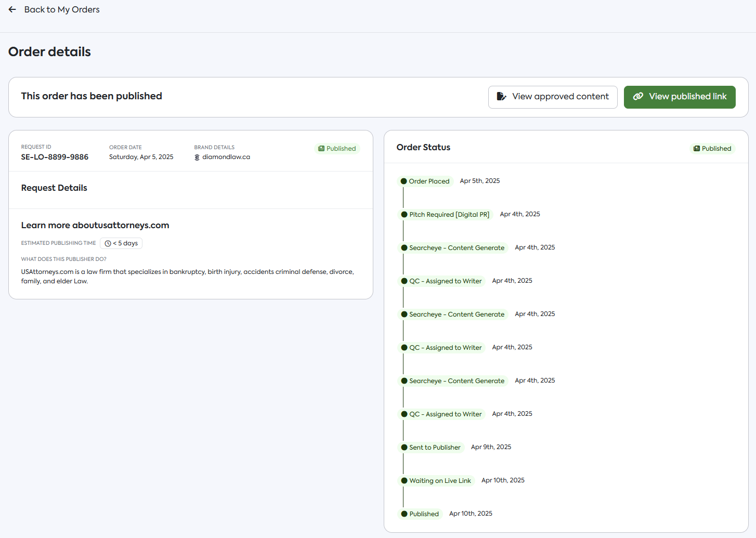Click the < 5 days publishing time badge
The height and width of the screenshot is (538, 756).
[121, 243]
